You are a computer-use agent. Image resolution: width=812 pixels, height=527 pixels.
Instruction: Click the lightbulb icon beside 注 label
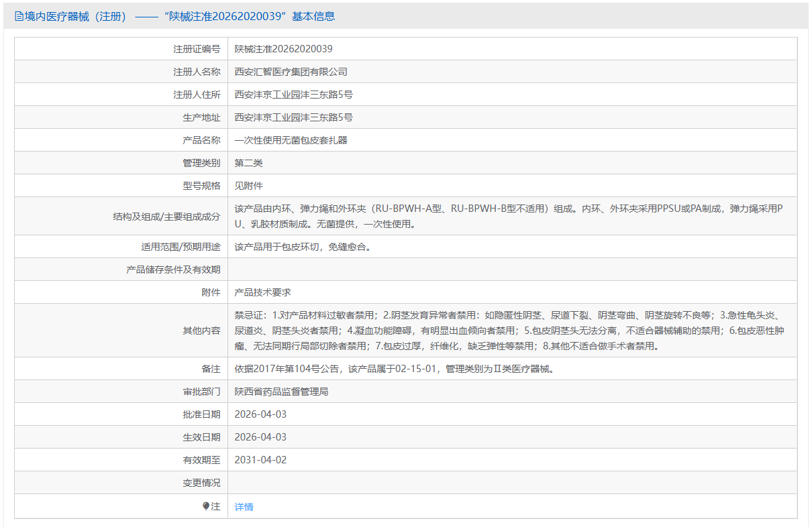point(206,507)
